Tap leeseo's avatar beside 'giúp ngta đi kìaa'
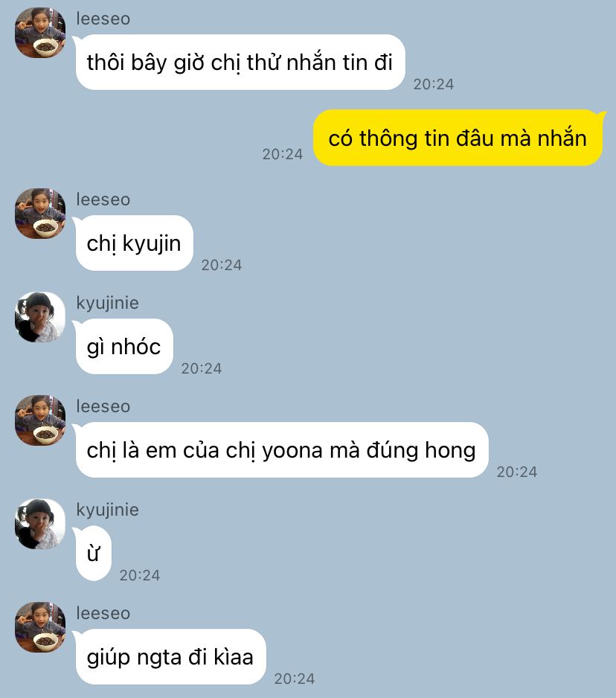This screenshot has height=698, width=616. coord(40,627)
